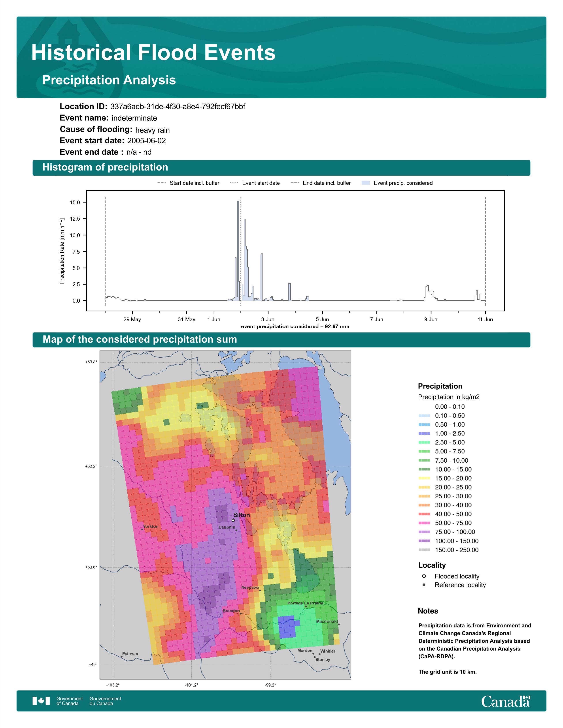
Task: Click the 1.00 - 2.50 precipitation legend swatch
Action: point(424,434)
